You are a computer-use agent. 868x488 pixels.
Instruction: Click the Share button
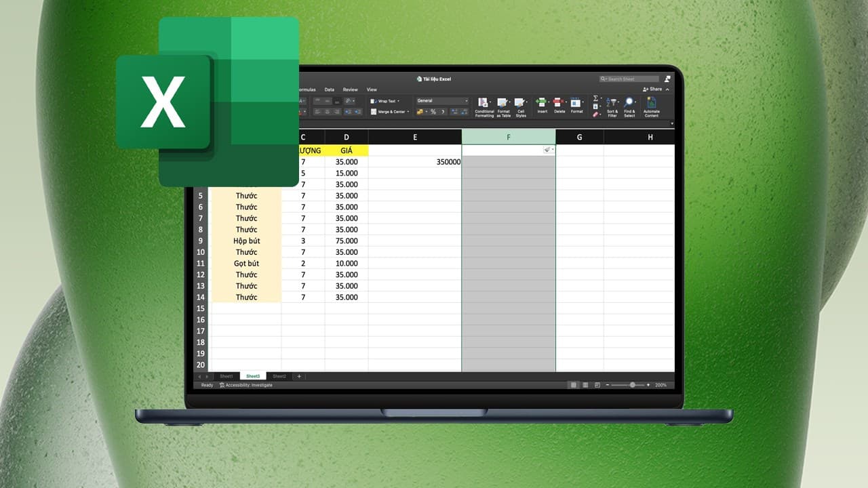652,89
